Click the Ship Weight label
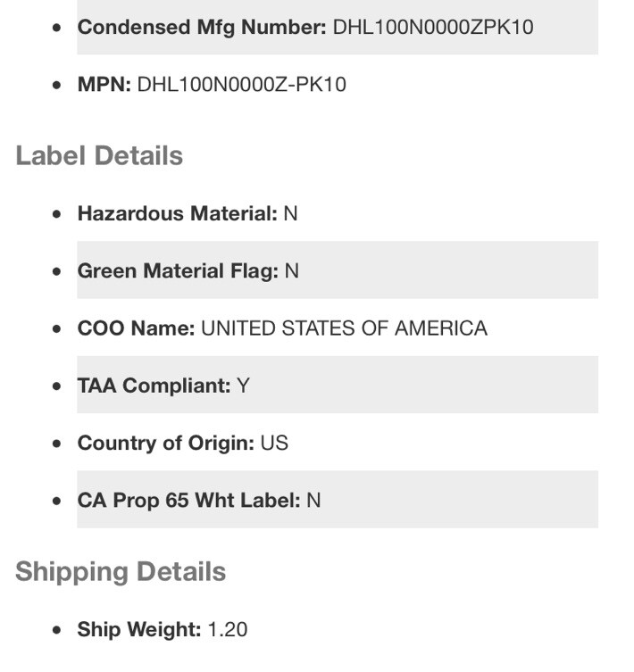The image size is (634, 672). click(x=139, y=629)
